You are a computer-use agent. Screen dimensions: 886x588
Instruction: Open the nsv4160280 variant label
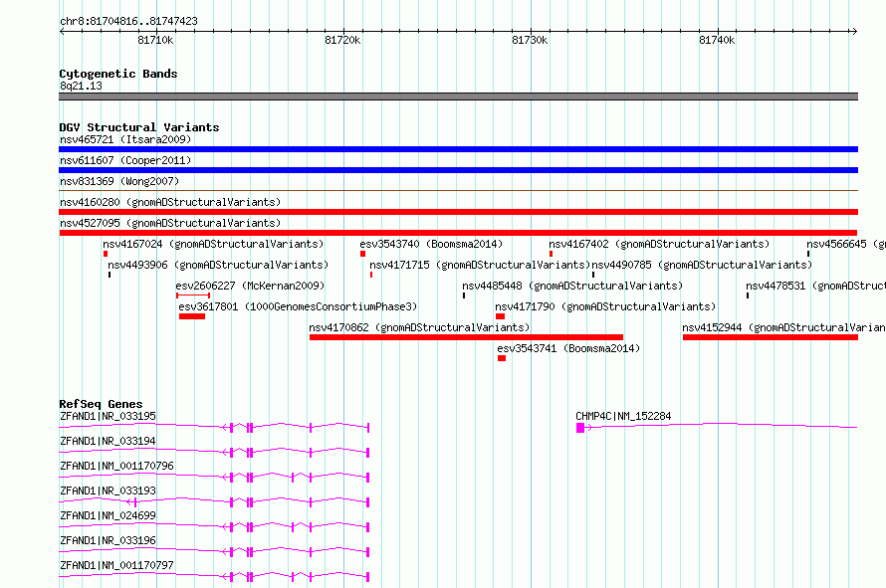(x=170, y=202)
